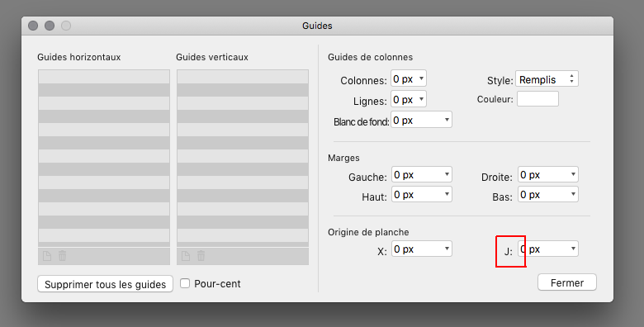Open the Droite margin dropdown
644x327 pixels.
pyautogui.click(x=573, y=174)
